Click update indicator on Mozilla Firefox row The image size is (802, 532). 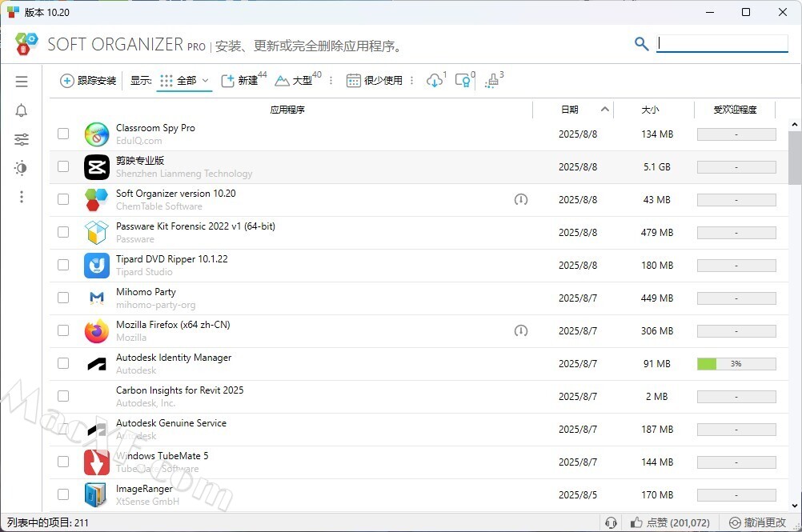[x=521, y=331]
